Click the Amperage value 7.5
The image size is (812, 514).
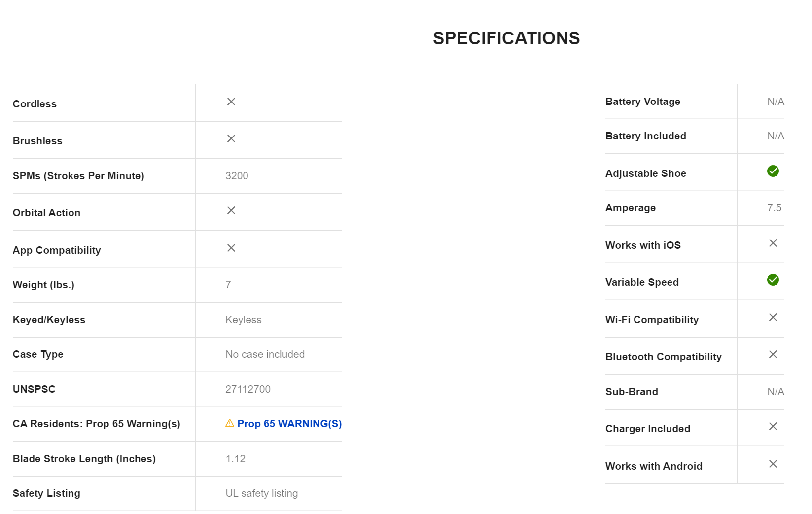click(x=774, y=208)
